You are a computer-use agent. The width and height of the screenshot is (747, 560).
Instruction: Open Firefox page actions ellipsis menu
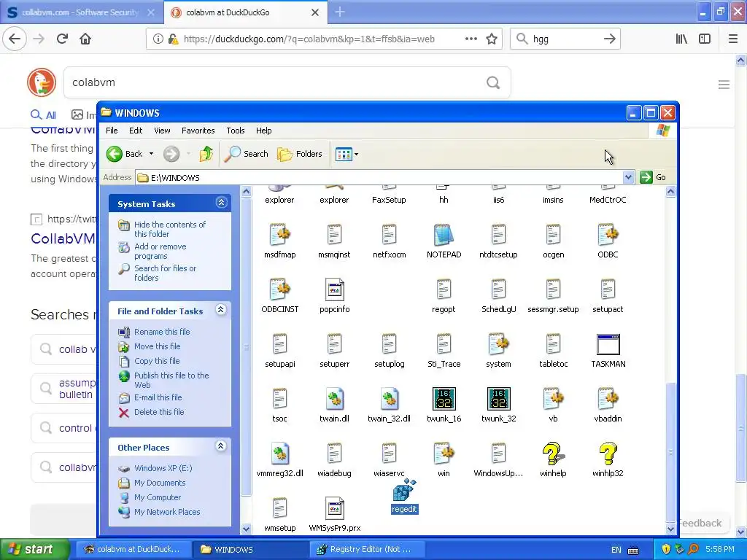pyautogui.click(x=471, y=39)
